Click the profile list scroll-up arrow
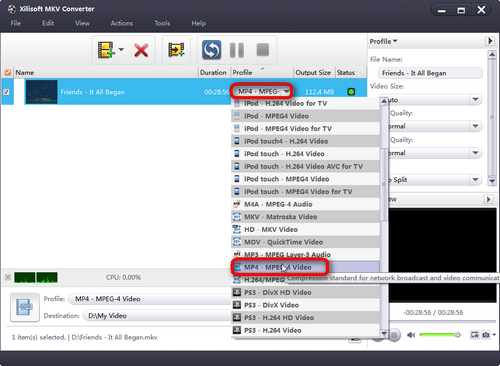 point(384,101)
